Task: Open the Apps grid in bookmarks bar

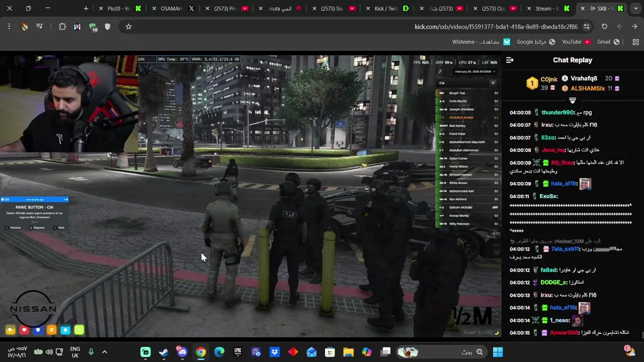Action: pyautogui.click(x=635, y=42)
